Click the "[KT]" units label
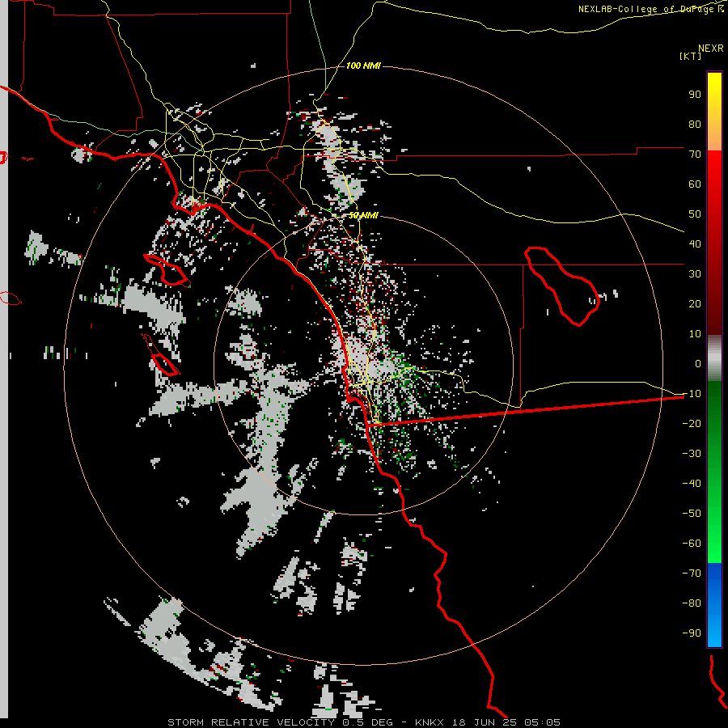 tap(691, 56)
